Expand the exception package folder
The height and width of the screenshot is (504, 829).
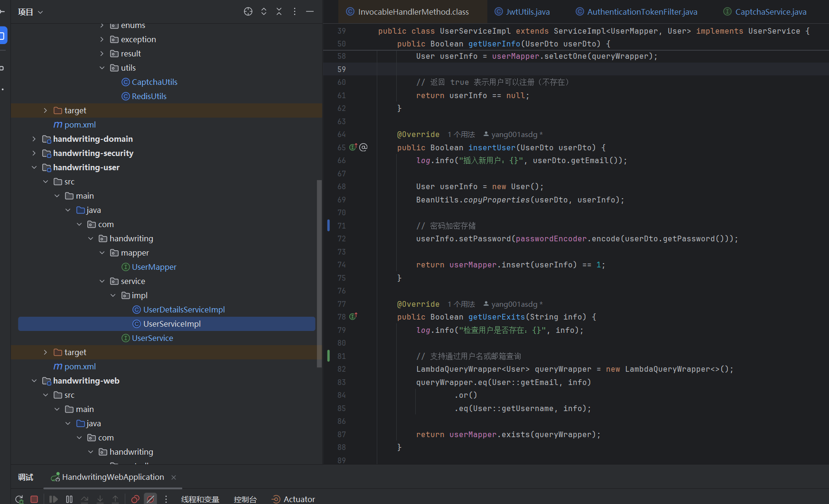[102, 39]
